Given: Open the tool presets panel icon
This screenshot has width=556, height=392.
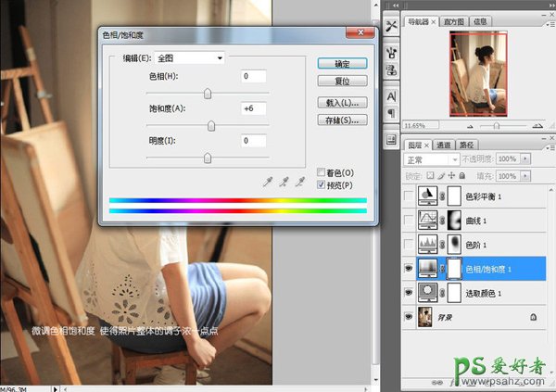Looking at the screenshot, I should pyautogui.click(x=390, y=26).
